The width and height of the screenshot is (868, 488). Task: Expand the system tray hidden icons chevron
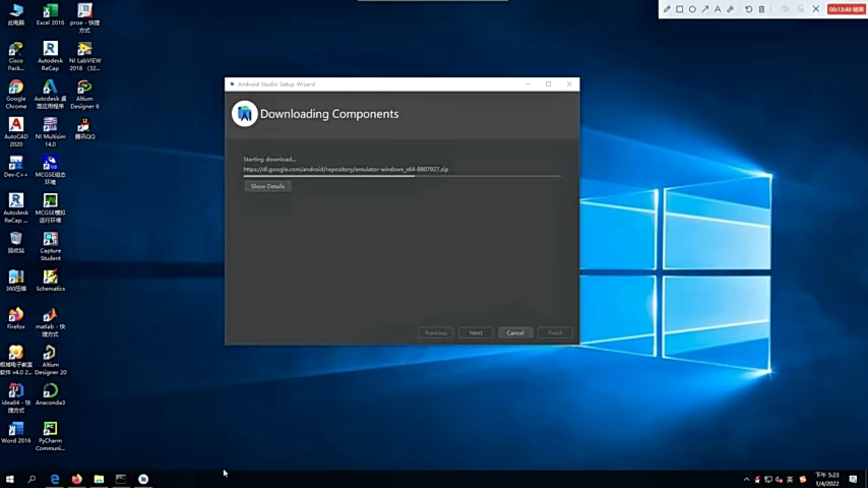click(x=746, y=479)
